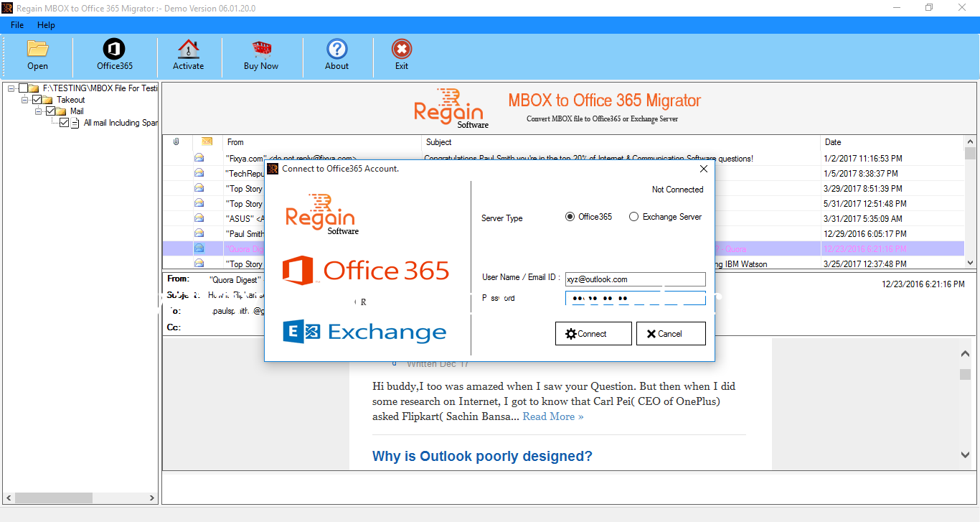The height and width of the screenshot is (522, 980).
Task: Click the up arrow of preview pane scrollbar
Action: 965,354
